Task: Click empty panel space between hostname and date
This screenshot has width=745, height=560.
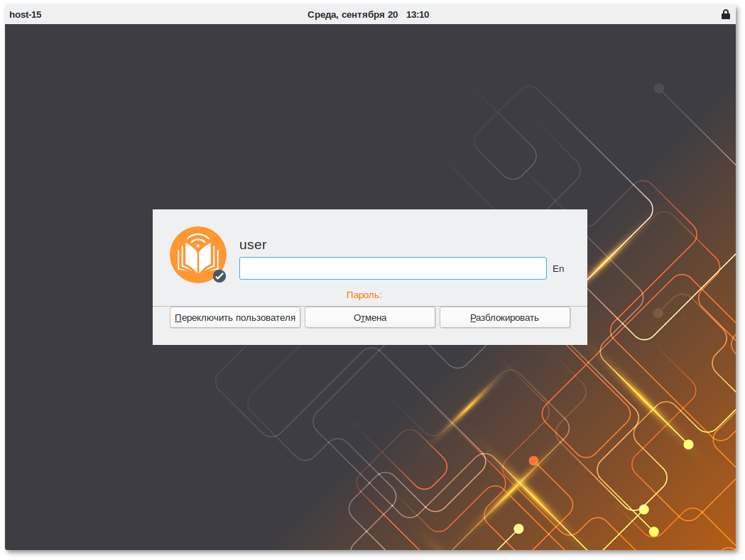Action: pos(170,14)
